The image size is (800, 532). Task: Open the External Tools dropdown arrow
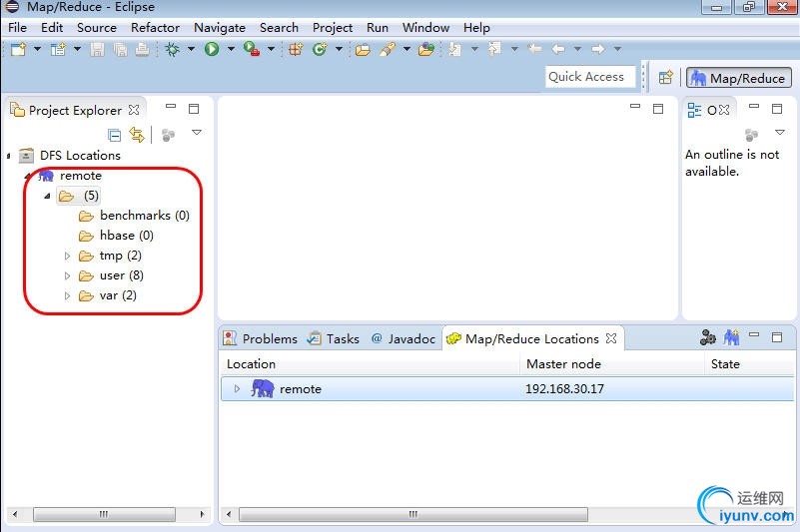pos(271,50)
